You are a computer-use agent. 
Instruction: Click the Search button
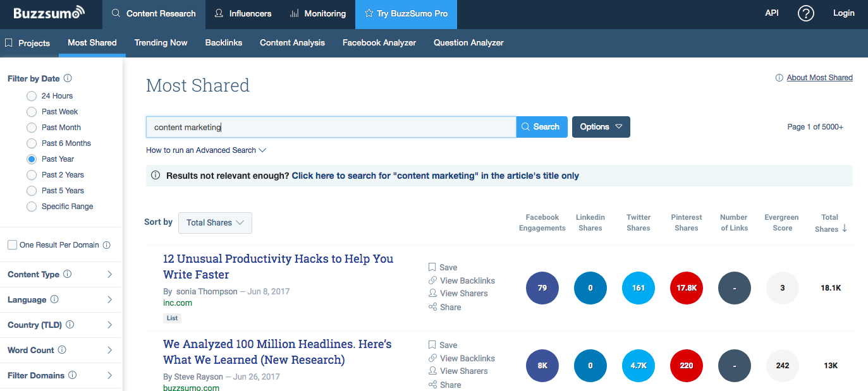(542, 127)
